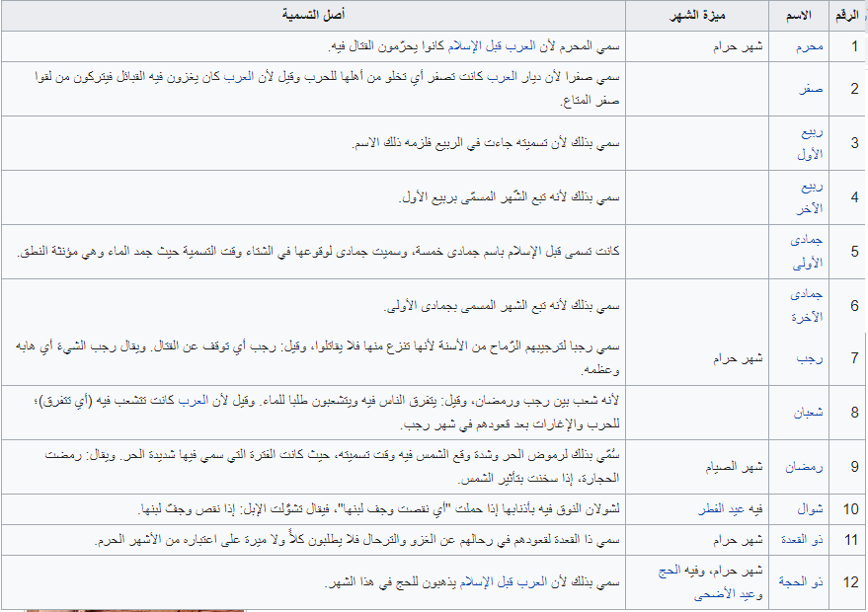Image resolution: width=868 pixels, height=612 pixels.
Task: Follow the شعبان link in name column
Action: tap(810, 413)
